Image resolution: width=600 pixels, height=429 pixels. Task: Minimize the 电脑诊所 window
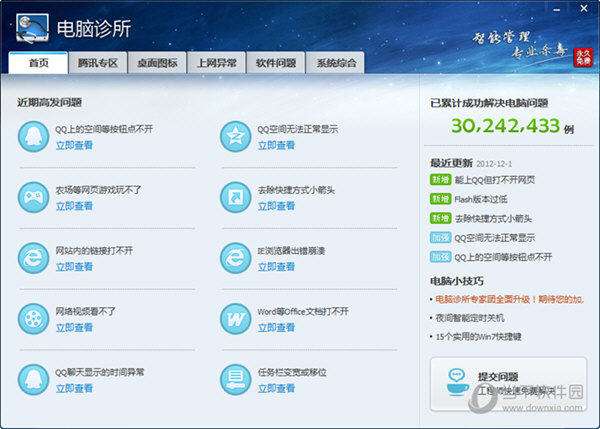point(557,9)
